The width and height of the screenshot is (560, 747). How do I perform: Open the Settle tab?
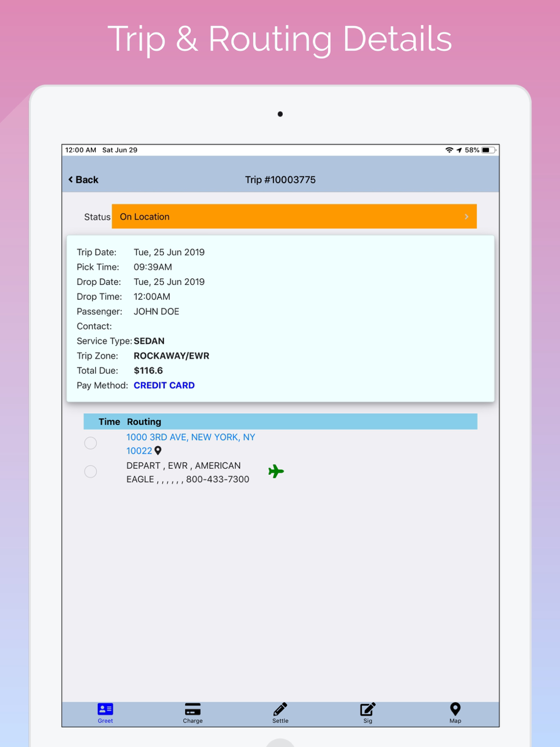click(280, 713)
